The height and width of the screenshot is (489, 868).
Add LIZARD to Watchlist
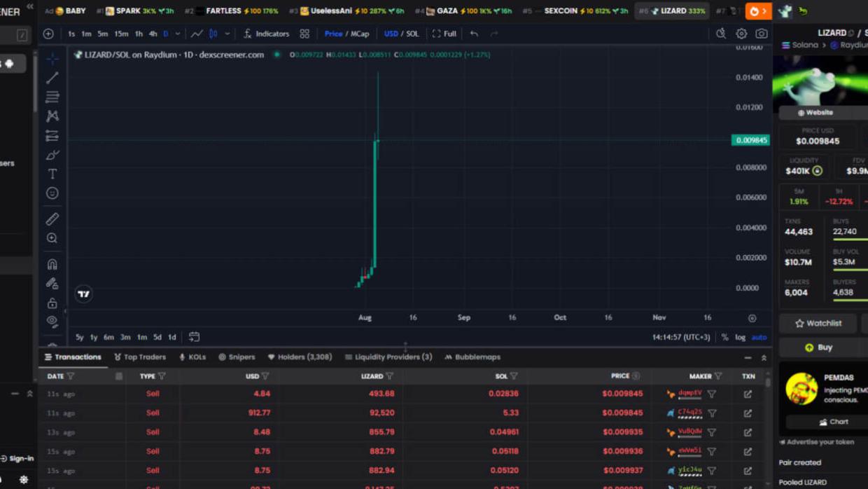pos(818,324)
